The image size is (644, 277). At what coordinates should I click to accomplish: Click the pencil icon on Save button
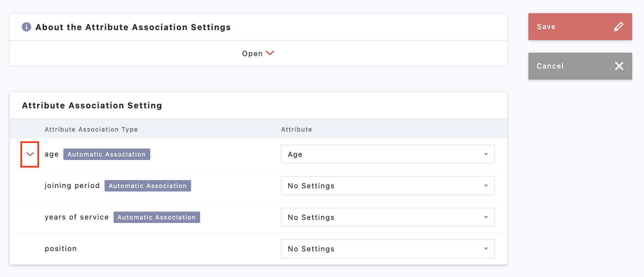619,27
